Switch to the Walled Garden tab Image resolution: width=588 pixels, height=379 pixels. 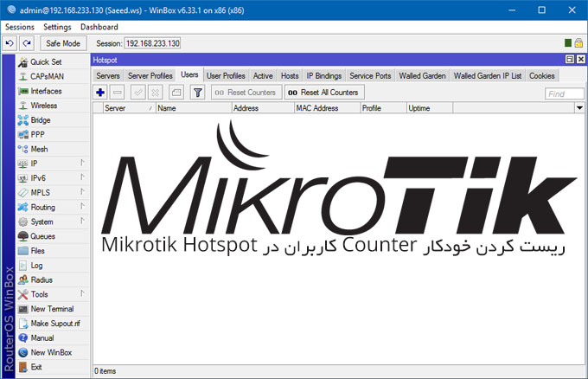click(x=422, y=76)
